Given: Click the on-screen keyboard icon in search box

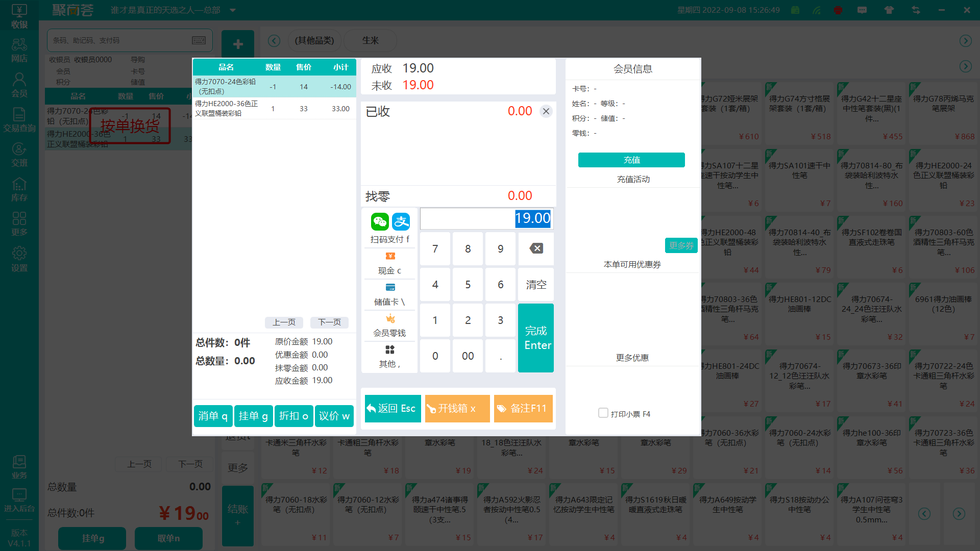Looking at the screenshot, I should pos(199,40).
